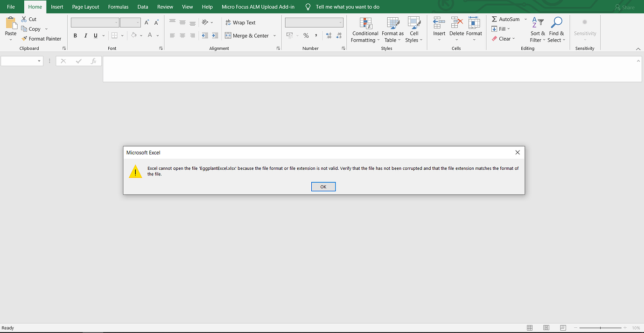Click Cell Styles icon
This screenshot has width=644, height=333.
click(414, 23)
